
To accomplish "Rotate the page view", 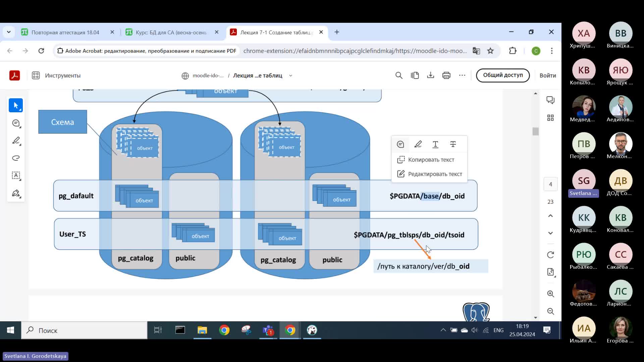I will click(x=550, y=255).
